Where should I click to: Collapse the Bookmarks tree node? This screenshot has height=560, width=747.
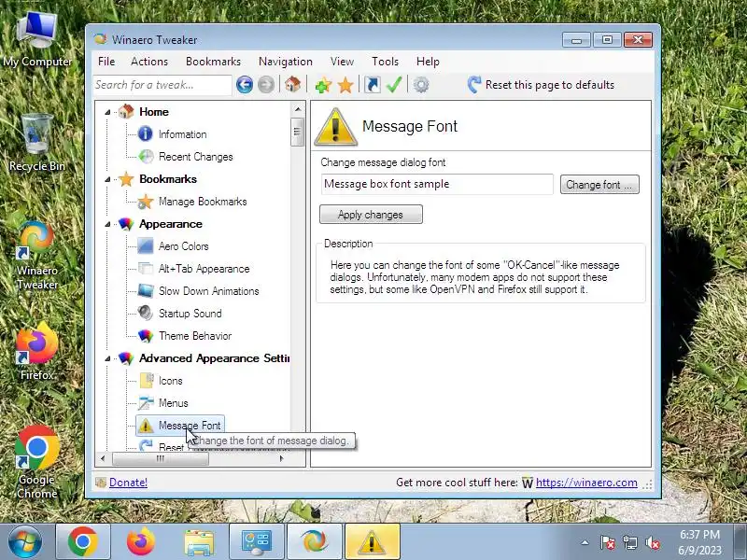tap(107, 179)
